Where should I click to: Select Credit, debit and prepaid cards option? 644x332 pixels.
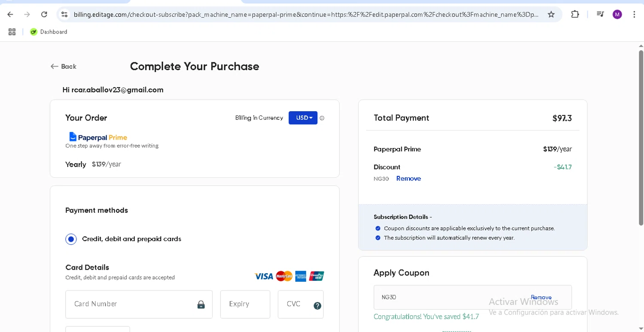coord(71,239)
